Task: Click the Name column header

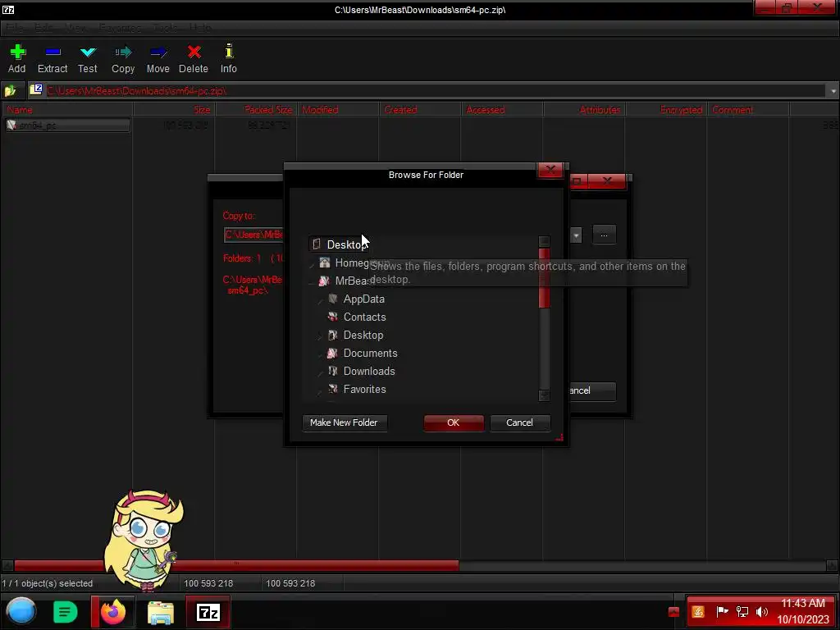Action: click(x=67, y=110)
